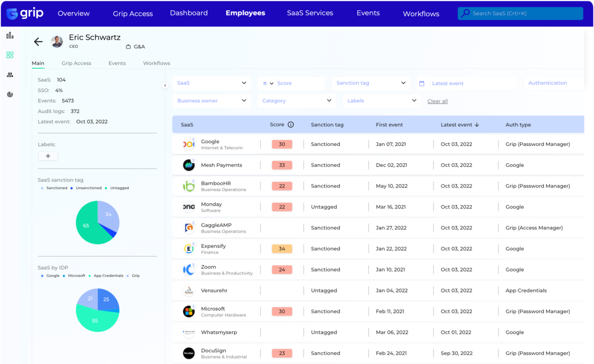Screen dimensions: 594x364
Task: Click the Zoom app logo in the table
Action: tap(189, 270)
